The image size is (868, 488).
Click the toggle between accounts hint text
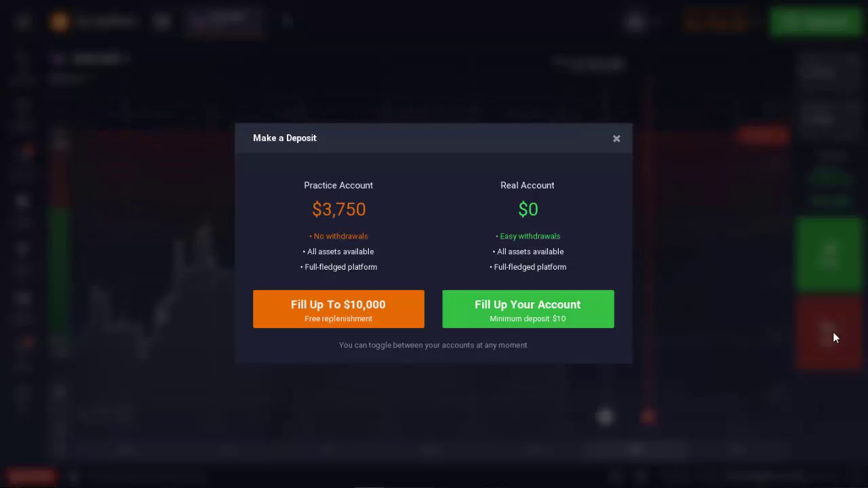(433, 345)
